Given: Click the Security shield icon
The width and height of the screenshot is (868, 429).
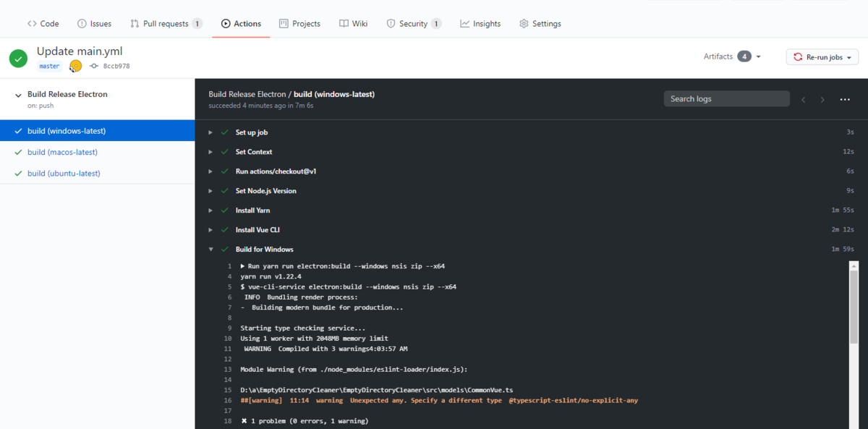Looking at the screenshot, I should 391,24.
